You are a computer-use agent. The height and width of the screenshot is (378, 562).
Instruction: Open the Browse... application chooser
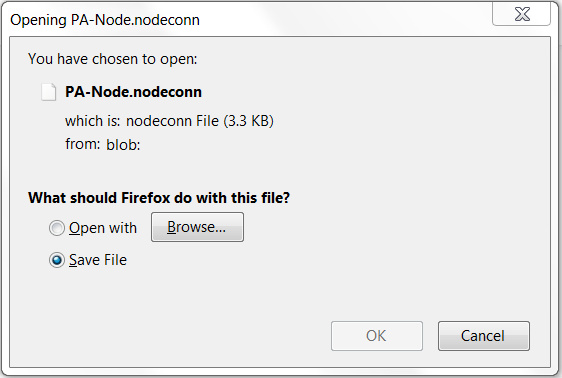click(197, 227)
